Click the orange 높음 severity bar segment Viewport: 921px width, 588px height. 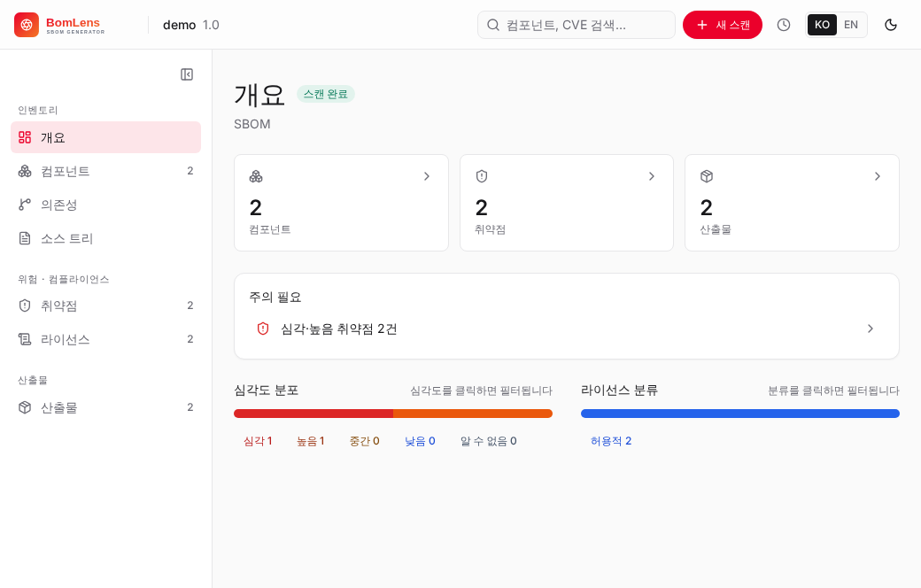[x=473, y=414]
